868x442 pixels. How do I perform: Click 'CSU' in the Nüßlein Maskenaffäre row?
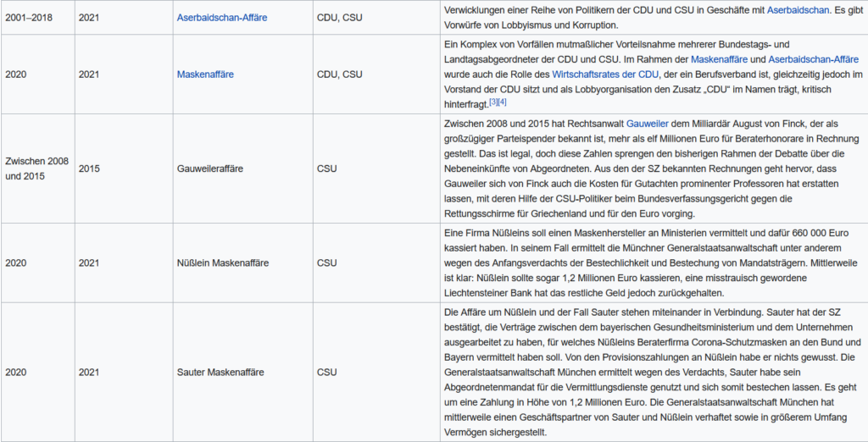(x=326, y=262)
